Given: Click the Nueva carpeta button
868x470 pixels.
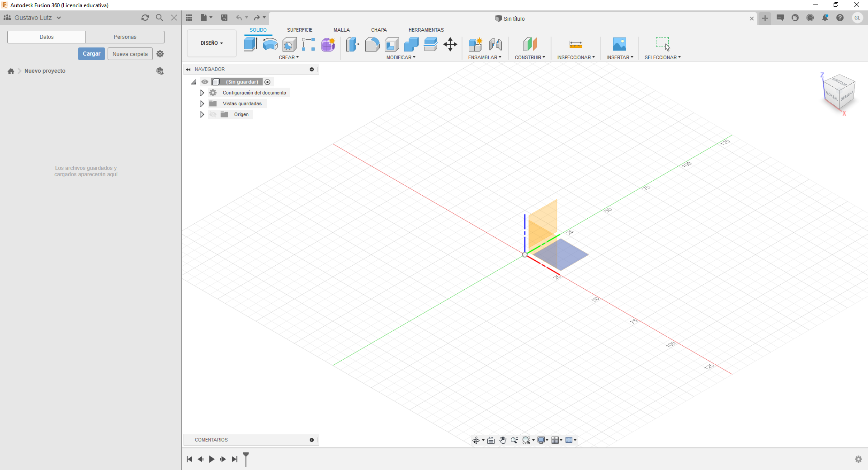Looking at the screenshot, I should point(130,54).
